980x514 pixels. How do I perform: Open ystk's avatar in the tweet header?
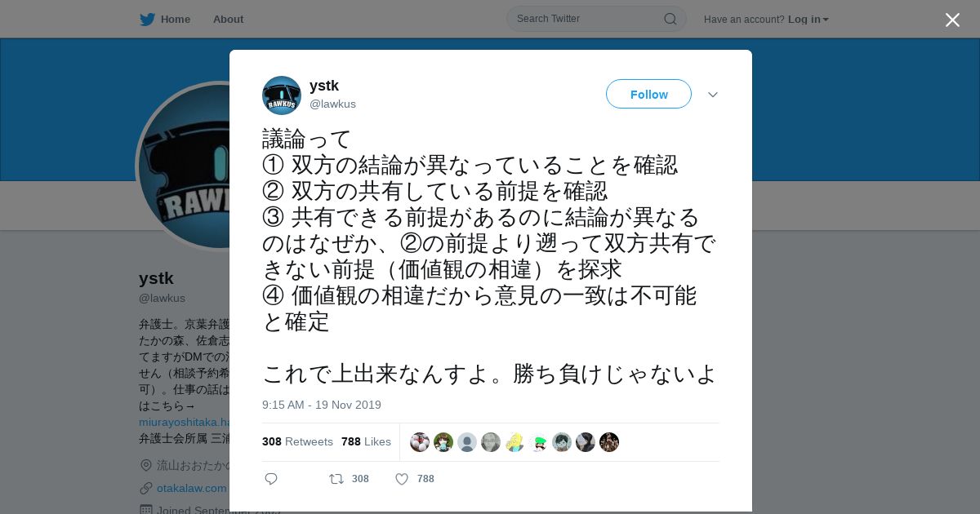(x=282, y=95)
